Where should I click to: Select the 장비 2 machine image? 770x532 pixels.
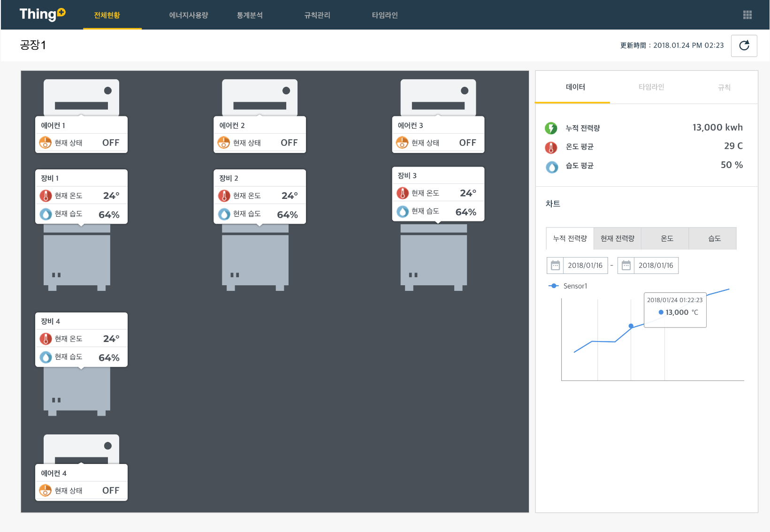(x=255, y=258)
